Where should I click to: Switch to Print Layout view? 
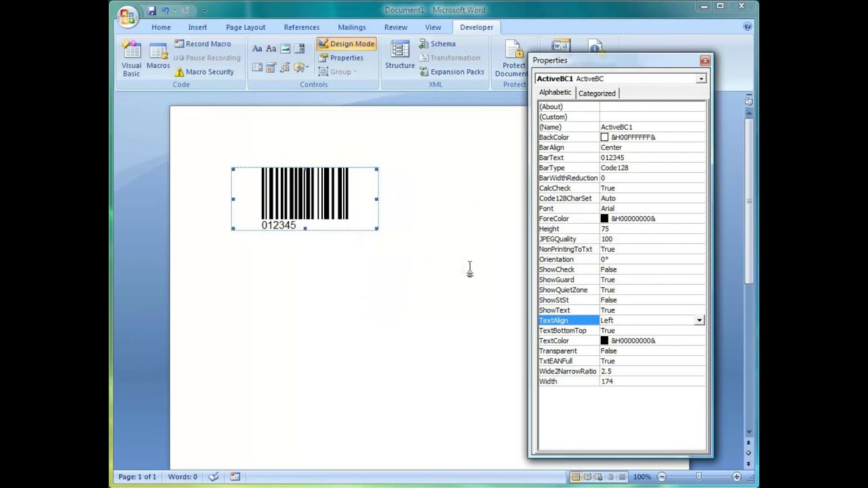575,477
